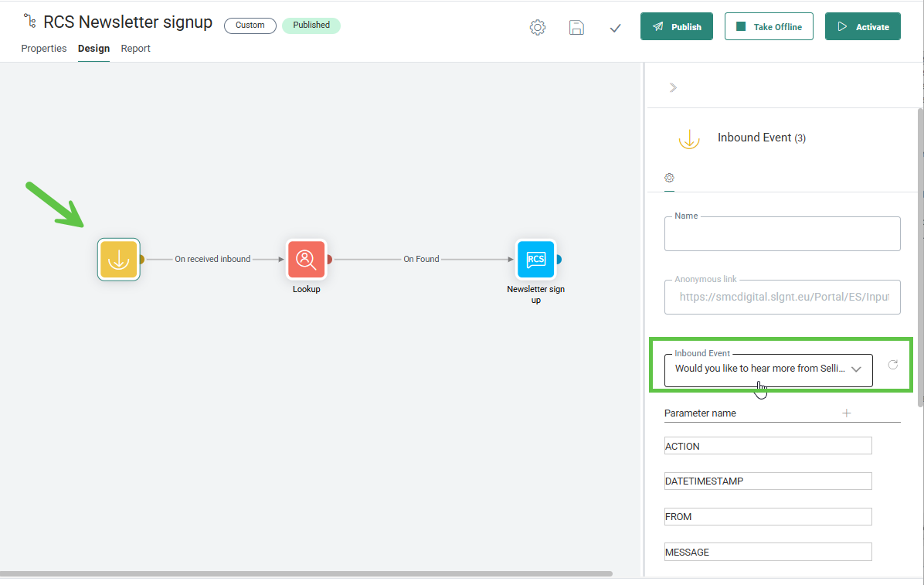Click the Name input field
The width and height of the screenshot is (924, 585).
[x=782, y=235]
